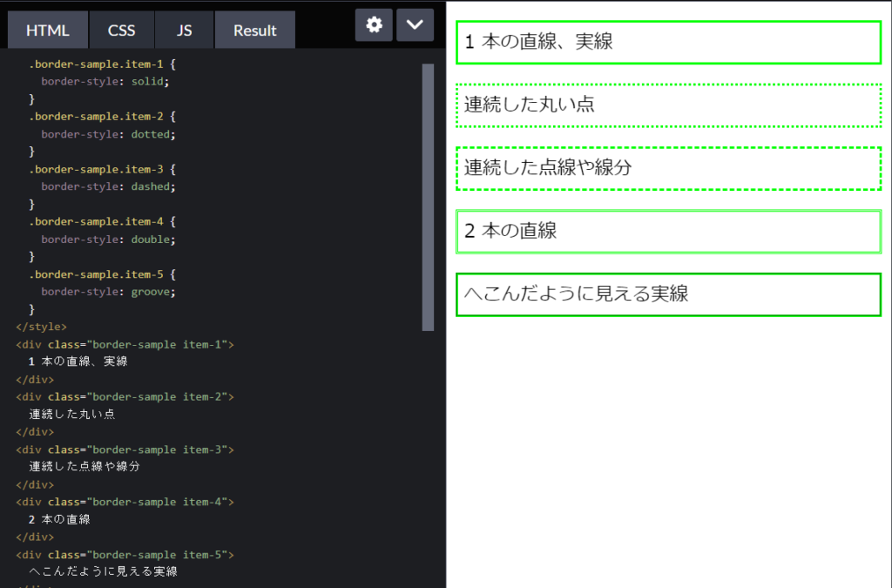The height and width of the screenshot is (588, 892).
Task: Open the editor settings gear icon
Action: point(374,25)
